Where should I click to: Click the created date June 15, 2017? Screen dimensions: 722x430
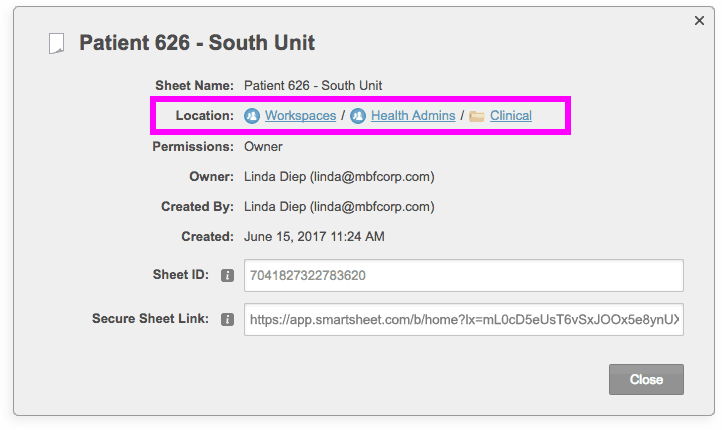pos(314,237)
